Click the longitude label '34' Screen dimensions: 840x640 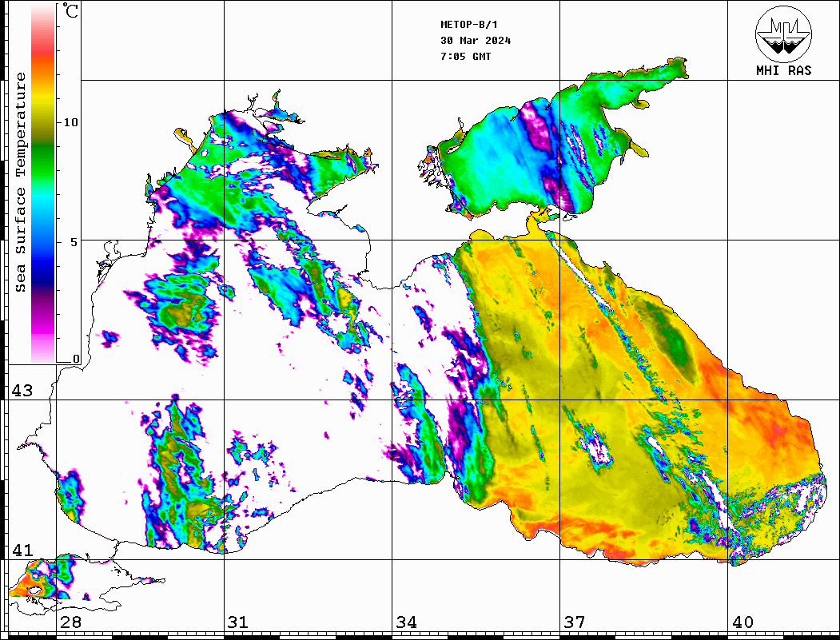point(406,622)
